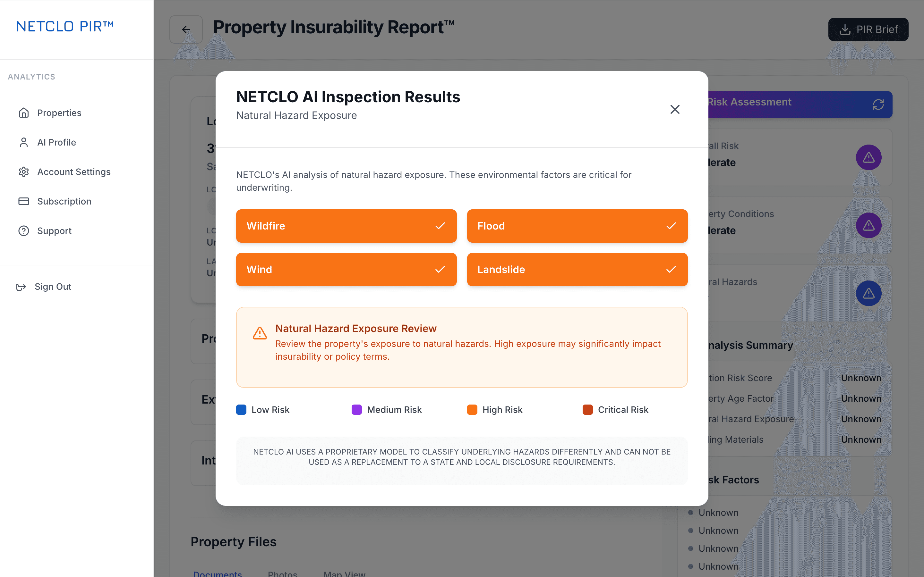The height and width of the screenshot is (577, 924).
Task: Open Account Settings via the gear icon
Action: click(24, 172)
